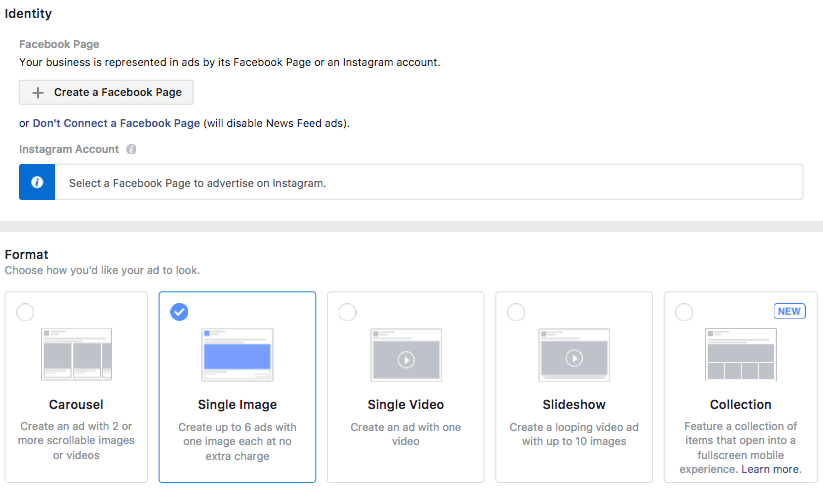Click the Collection format preview icon
Screen dimensions: 823x493
pyautogui.click(x=740, y=354)
